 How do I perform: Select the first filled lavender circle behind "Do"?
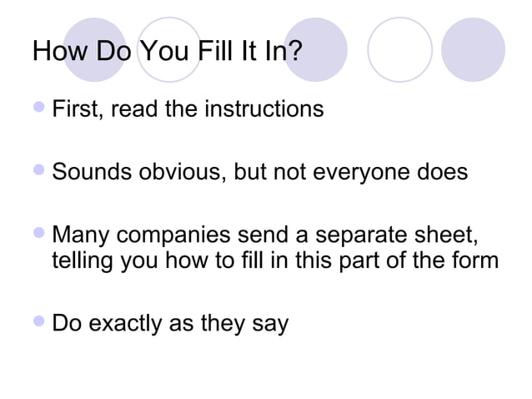coord(95,49)
